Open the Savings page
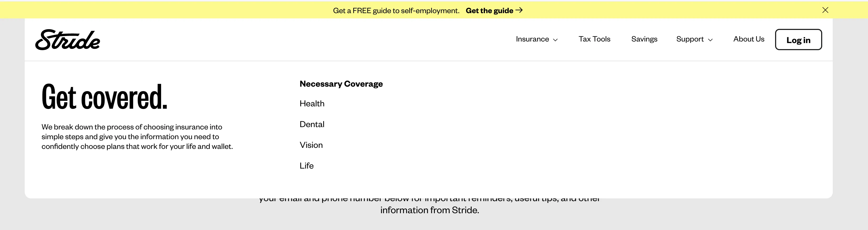868x230 pixels. (644, 39)
